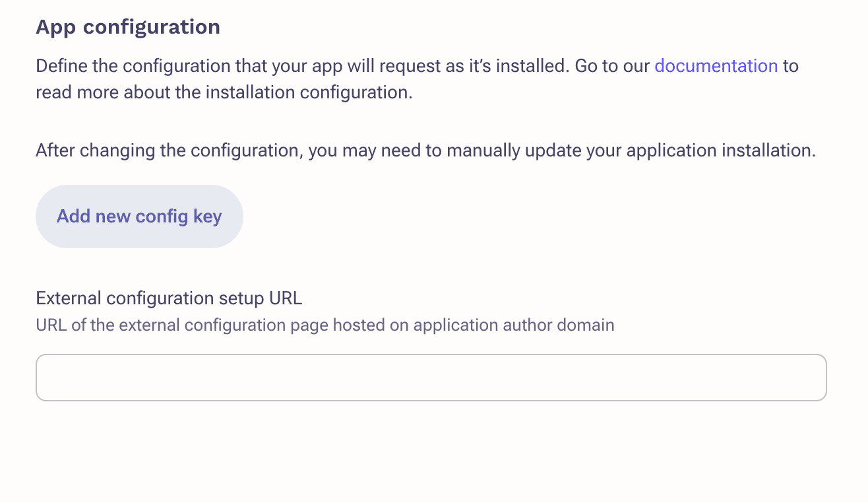Click inside the External configuration setup URL field
The height and width of the screenshot is (503, 868).
tap(431, 377)
